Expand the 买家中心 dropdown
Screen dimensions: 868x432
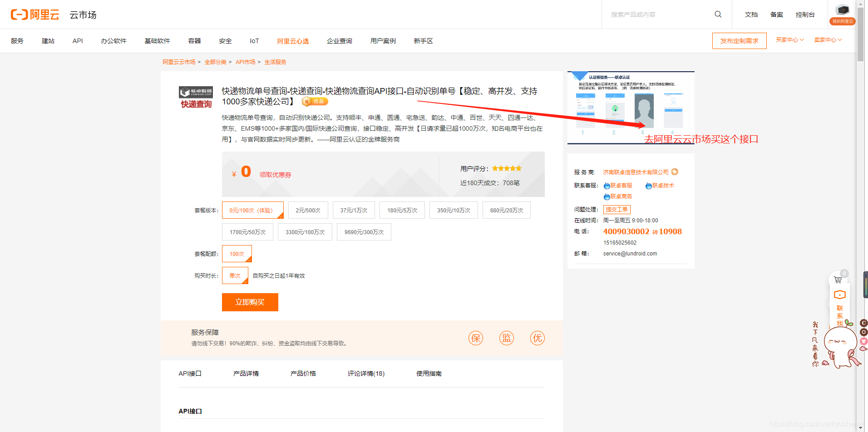(790, 40)
